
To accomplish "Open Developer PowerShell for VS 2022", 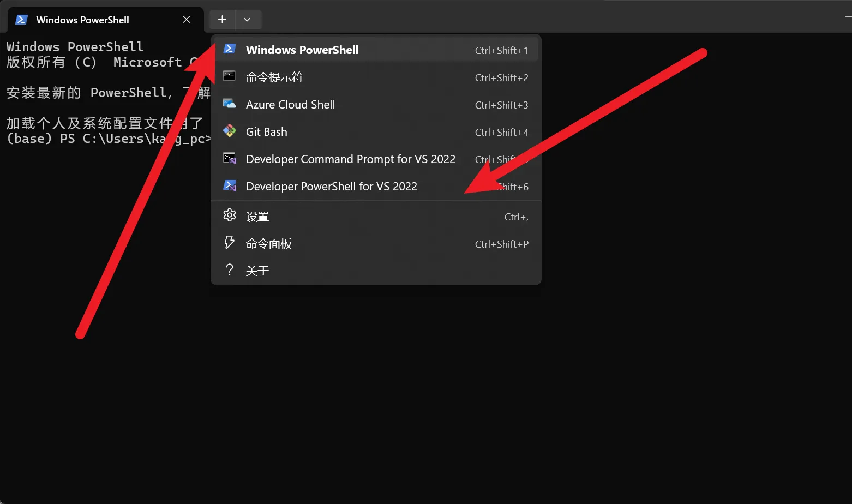I will 376,187.
